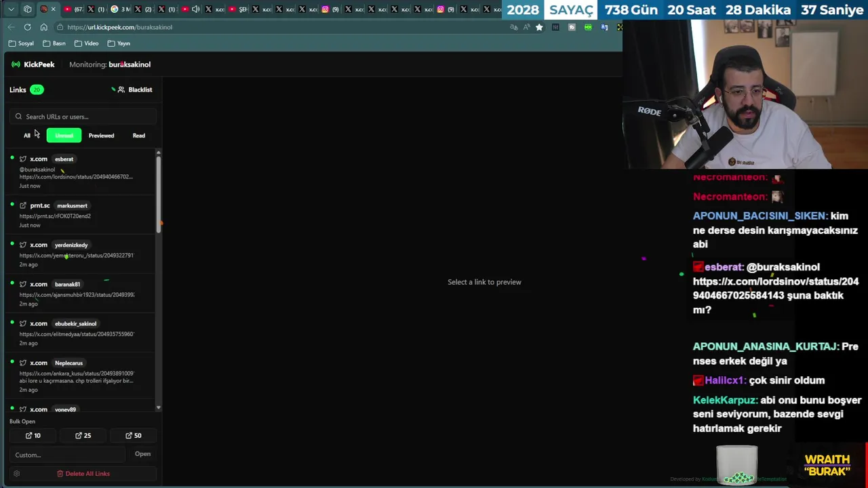
Task: Select the Unread filter tab
Action: click(x=64, y=136)
